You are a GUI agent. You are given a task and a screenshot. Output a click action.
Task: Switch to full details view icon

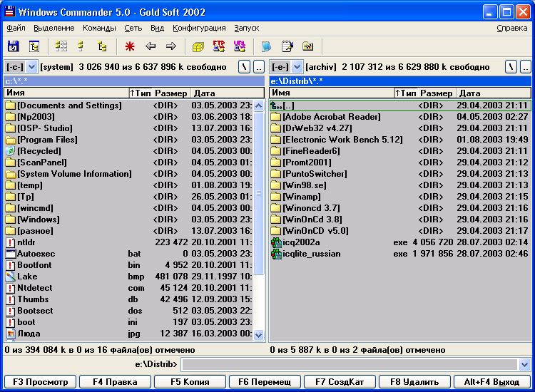pyautogui.click(x=81, y=46)
